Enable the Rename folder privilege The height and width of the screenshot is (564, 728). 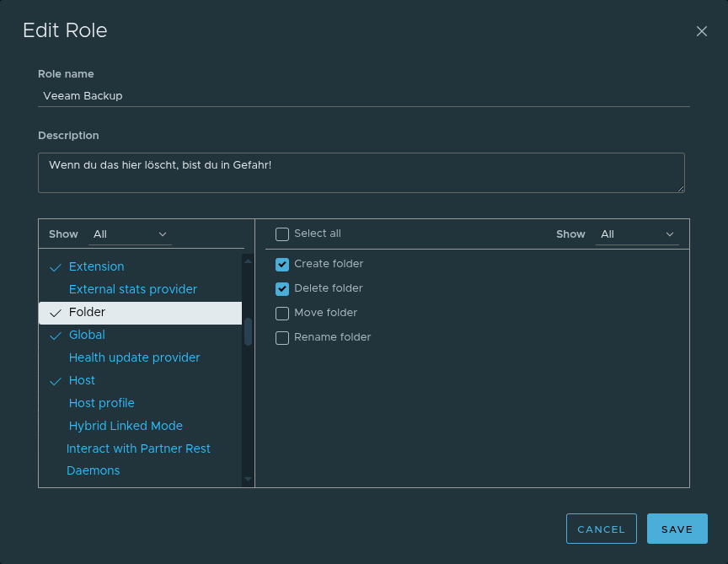click(x=282, y=338)
